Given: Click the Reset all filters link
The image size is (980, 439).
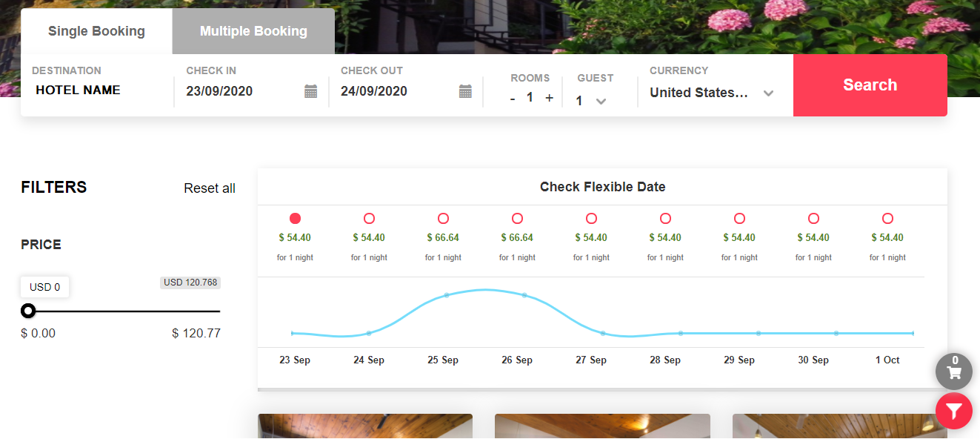Looking at the screenshot, I should [210, 188].
